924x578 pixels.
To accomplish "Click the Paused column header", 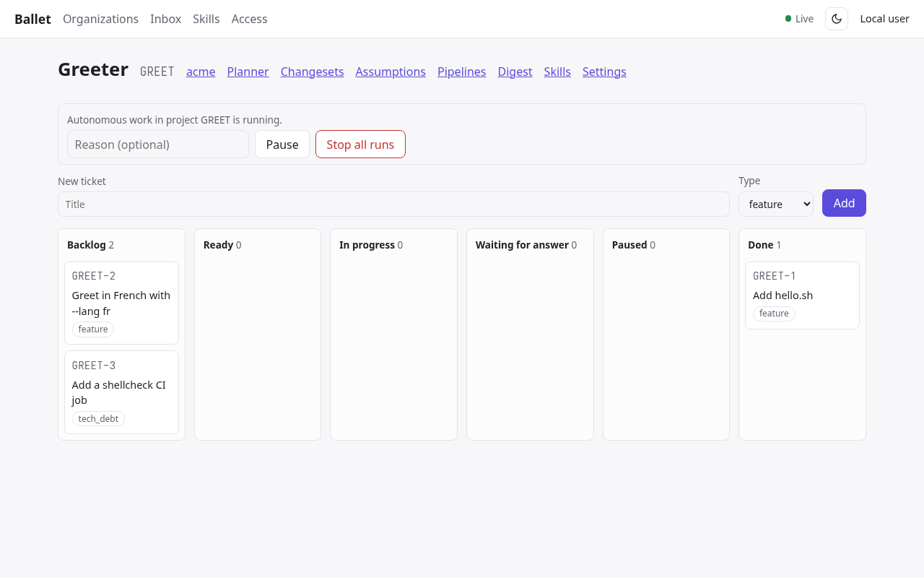I will [x=634, y=245].
